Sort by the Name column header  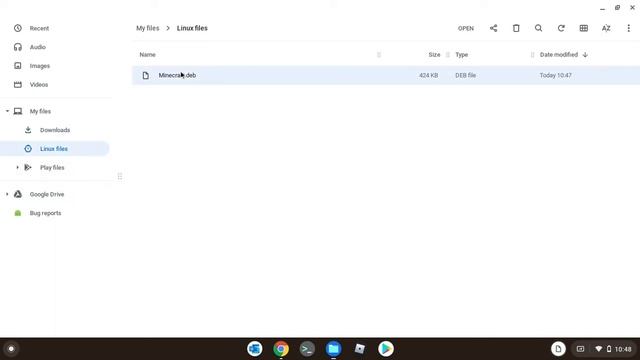147,55
